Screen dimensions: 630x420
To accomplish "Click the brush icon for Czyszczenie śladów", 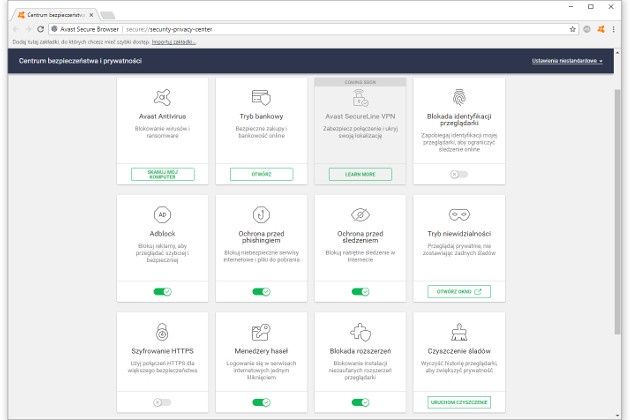I will coord(459,332).
